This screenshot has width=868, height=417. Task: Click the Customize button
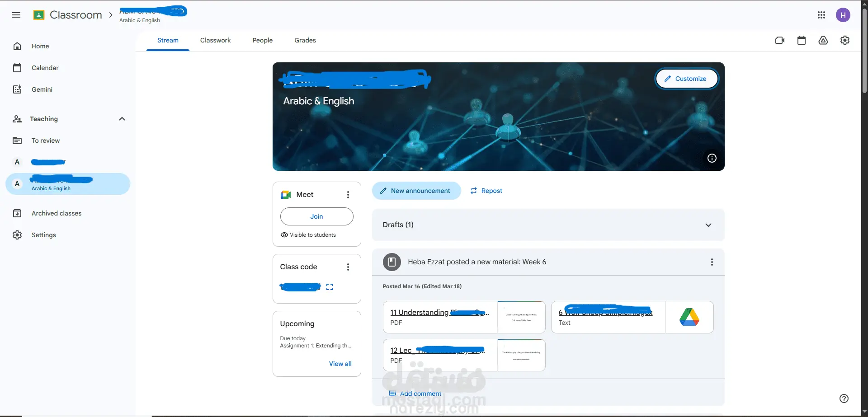point(686,79)
